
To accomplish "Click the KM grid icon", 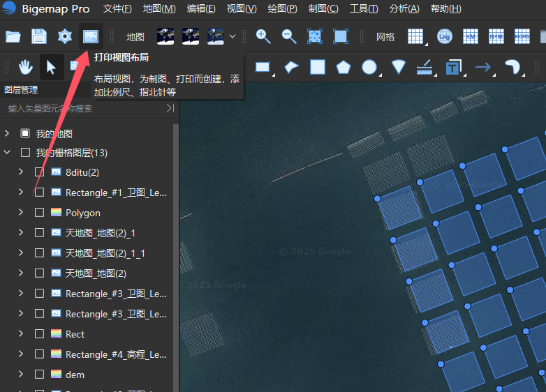I will (x=470, y=36).
